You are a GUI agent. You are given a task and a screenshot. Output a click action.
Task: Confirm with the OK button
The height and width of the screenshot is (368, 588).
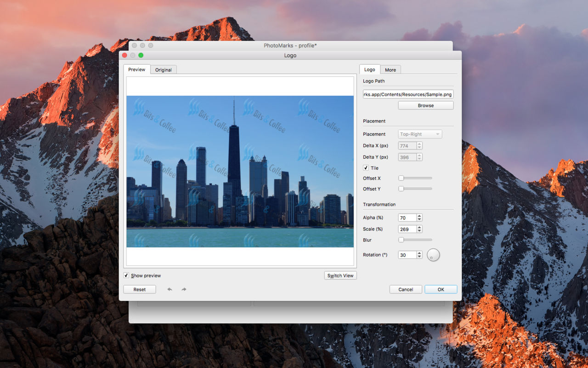(441, 289)
